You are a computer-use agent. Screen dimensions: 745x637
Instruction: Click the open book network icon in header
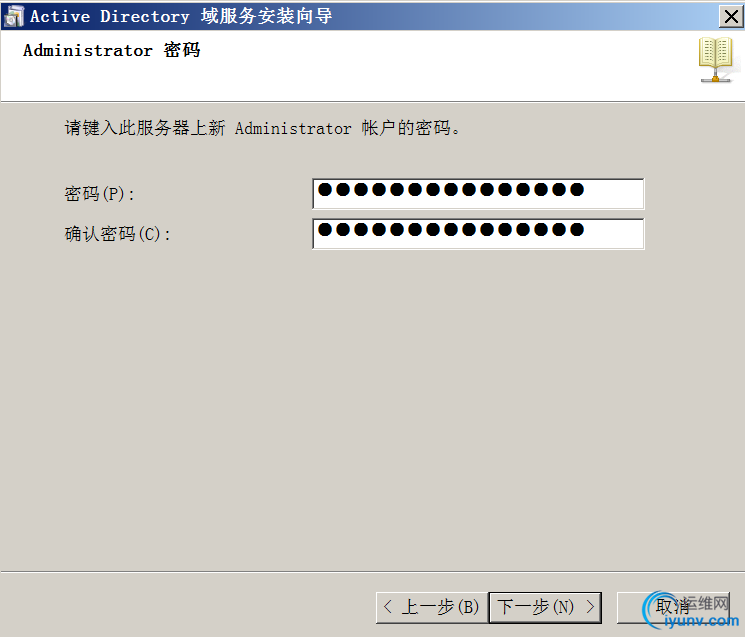[x=716, y=60]
